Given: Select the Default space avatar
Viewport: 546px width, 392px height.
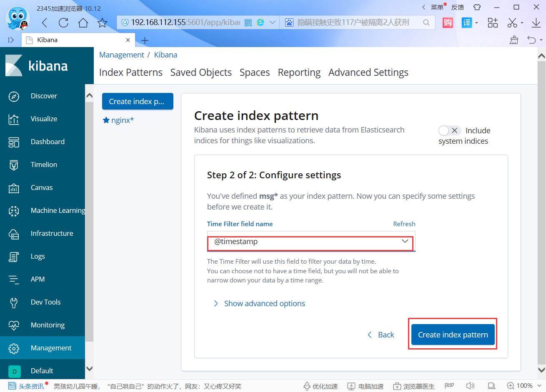Looking at the screenshot, I should tap(15, 371).
